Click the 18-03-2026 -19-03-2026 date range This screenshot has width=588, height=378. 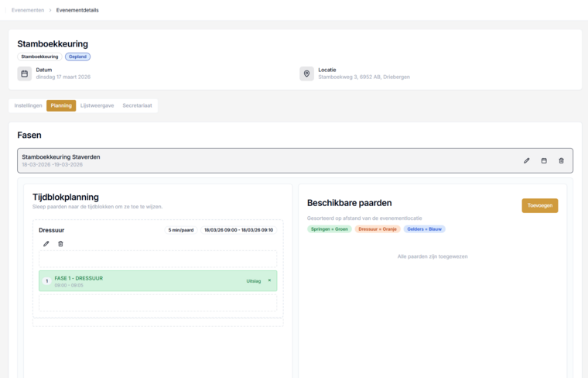click(x=52, y=164)
